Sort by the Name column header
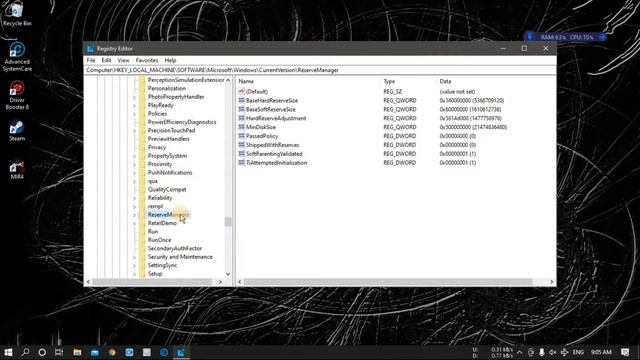 [309, 81]
